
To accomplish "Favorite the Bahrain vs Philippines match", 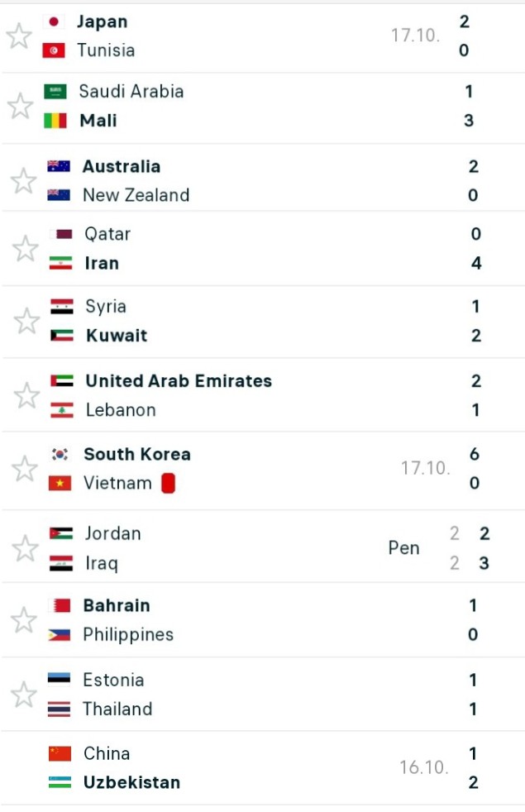I will point(24,620).
